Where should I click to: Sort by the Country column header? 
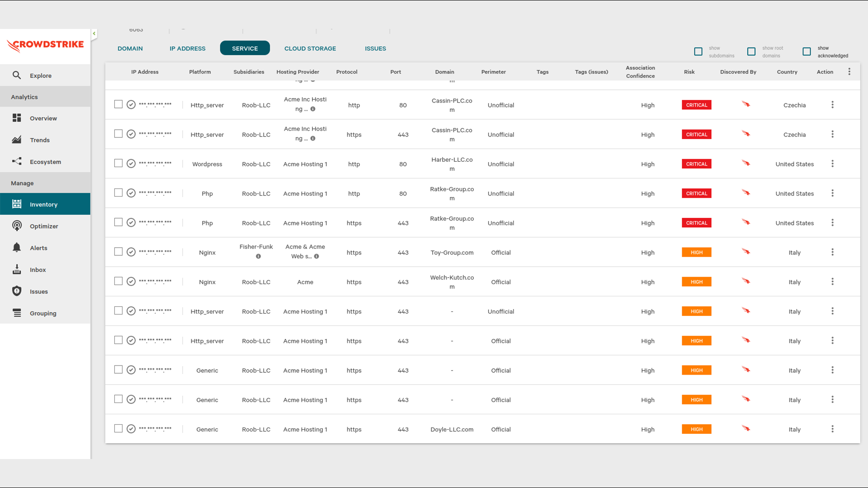[787, 72]
